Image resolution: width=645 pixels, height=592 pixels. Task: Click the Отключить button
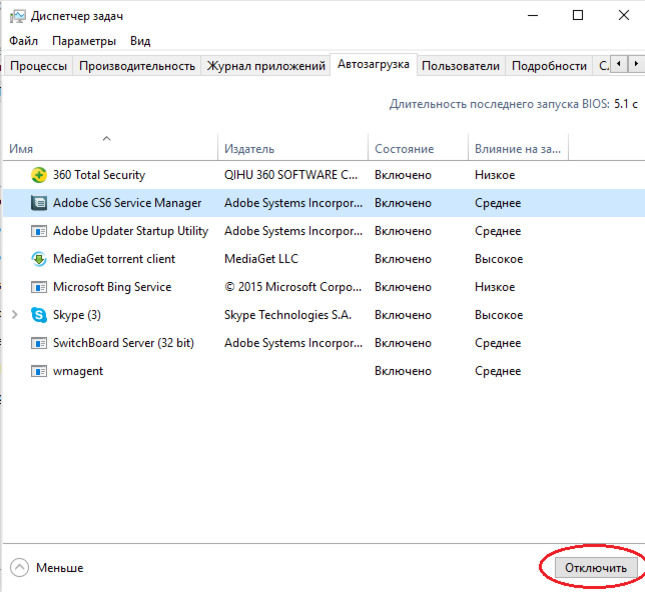(x=596, y=568)
